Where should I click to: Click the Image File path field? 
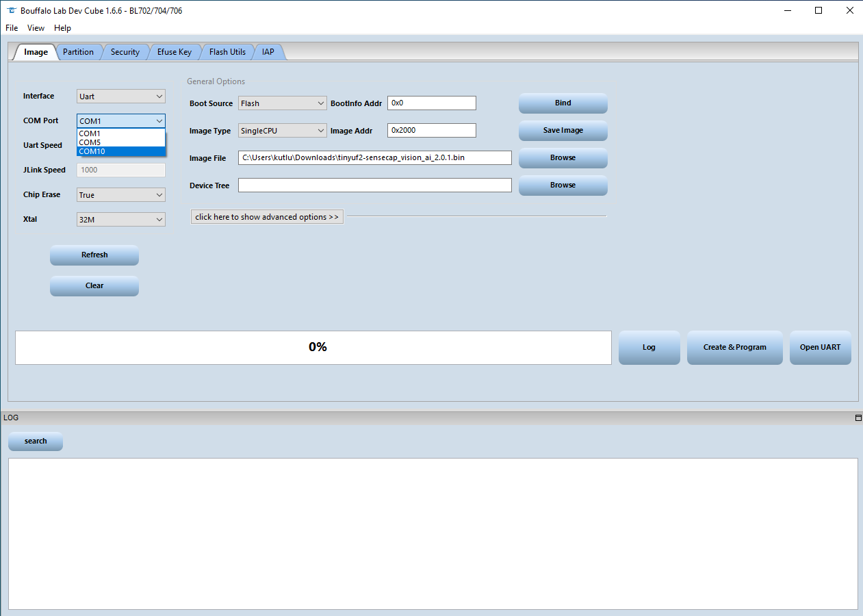coord(375,157)
